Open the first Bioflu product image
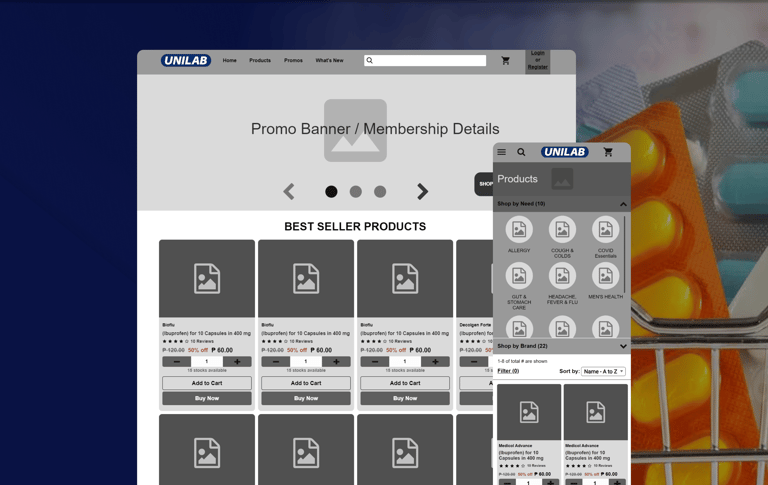This screenshot has height=485, width=768. coord(207,278)
